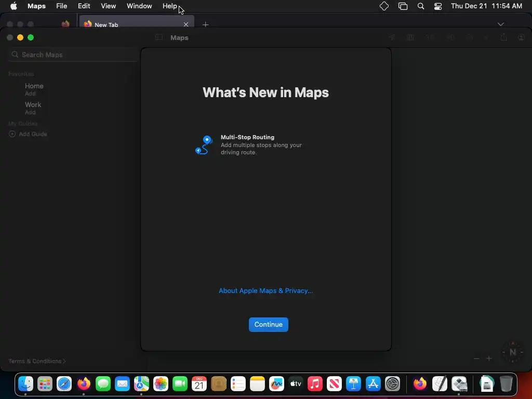Open Apple TV from the Dock
532x399 pixels.
(296, 384)
